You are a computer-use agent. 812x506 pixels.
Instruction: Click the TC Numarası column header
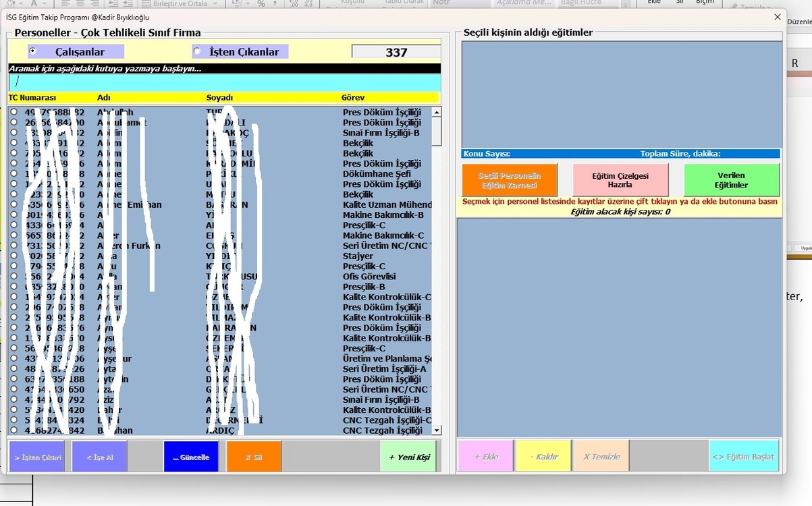(32, 98)
